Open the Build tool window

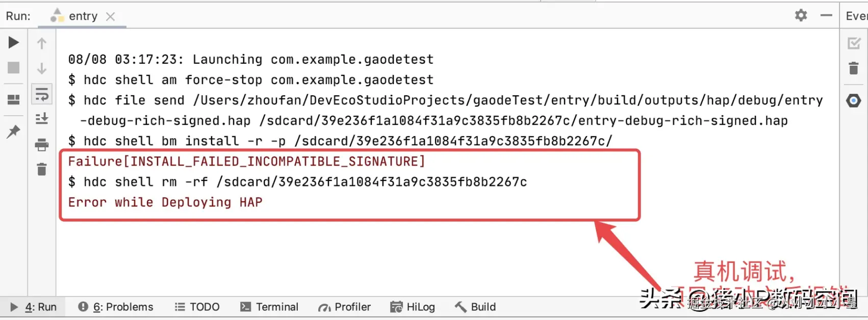click(475, 307)
